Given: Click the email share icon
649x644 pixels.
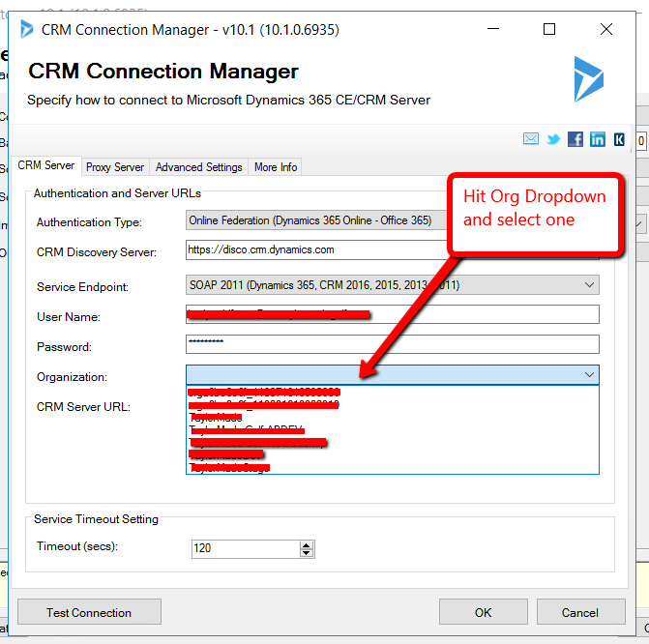Looking at the screenshot, I should click(x=531, y=139).
